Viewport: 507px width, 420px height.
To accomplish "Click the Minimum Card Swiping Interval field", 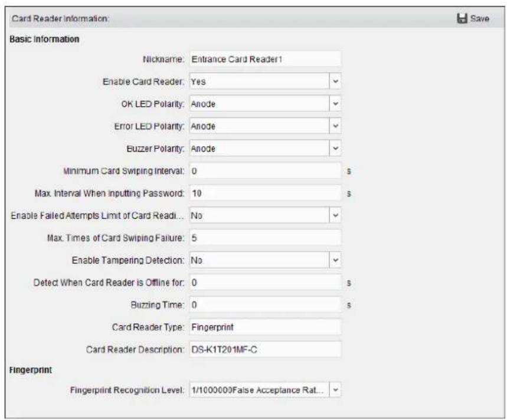I will click(x=265, y=170).
